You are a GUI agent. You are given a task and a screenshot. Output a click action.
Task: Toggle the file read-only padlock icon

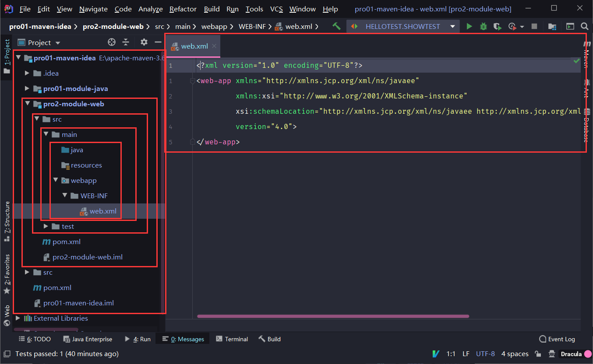537,354
